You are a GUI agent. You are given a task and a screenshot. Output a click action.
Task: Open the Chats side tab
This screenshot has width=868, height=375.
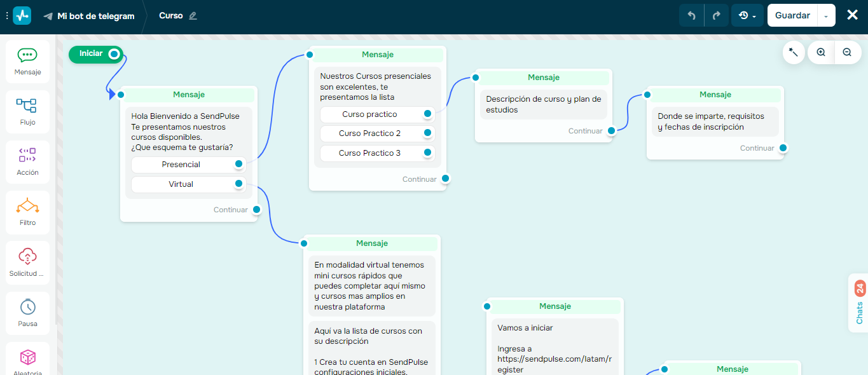click(x=858, y=303)
